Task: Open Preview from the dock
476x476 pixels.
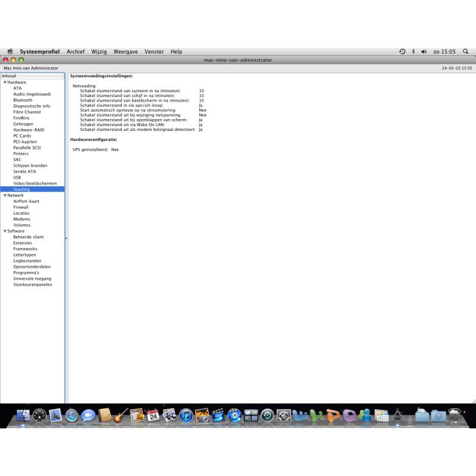Action: click(x=170, y=415)
